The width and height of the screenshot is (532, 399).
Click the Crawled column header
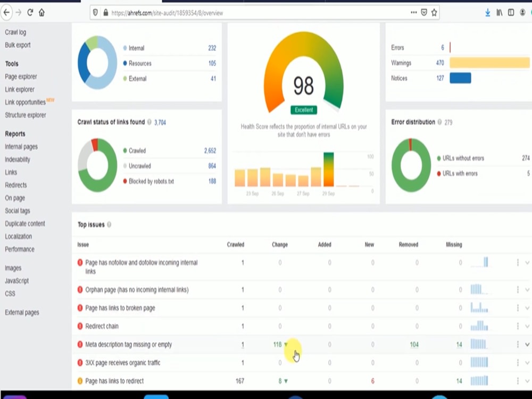coord(236,245)
